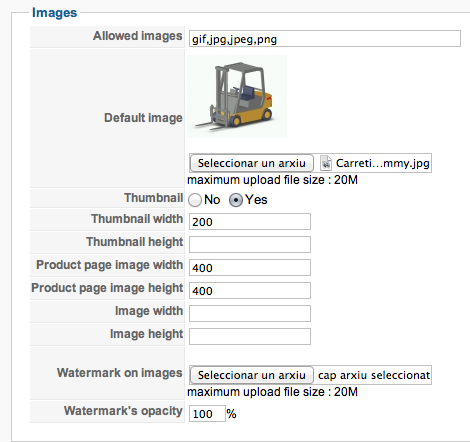Click the Product page image height field
The width and height of the screenshot is (470, 442).
[250, 290]
